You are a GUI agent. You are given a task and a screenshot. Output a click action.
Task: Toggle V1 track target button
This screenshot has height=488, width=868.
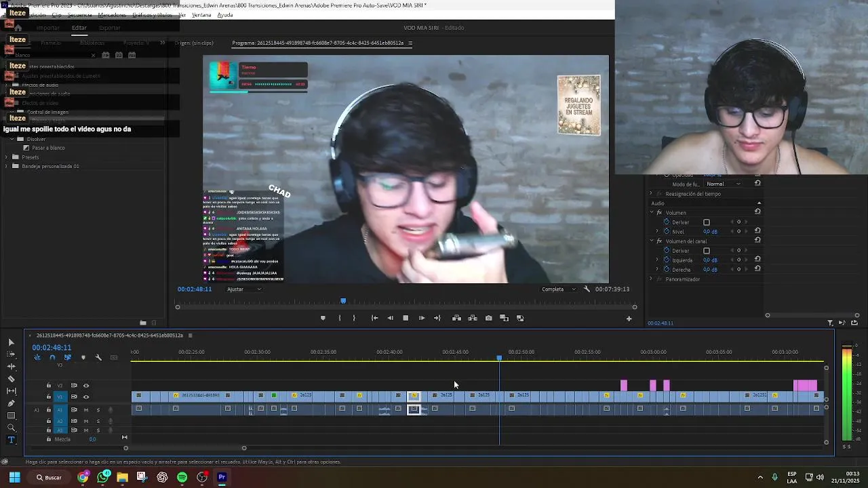pyautogui.click(x=60, y=397)
